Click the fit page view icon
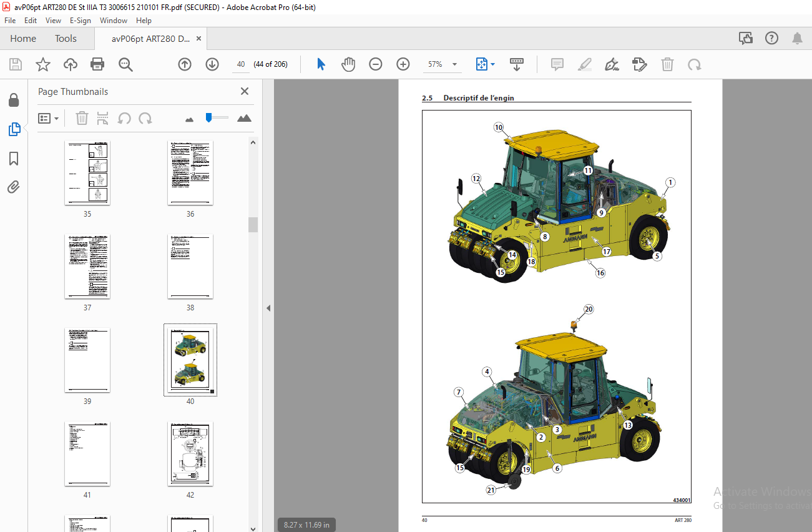The image size is (812, 532). [x=481, y=64]
